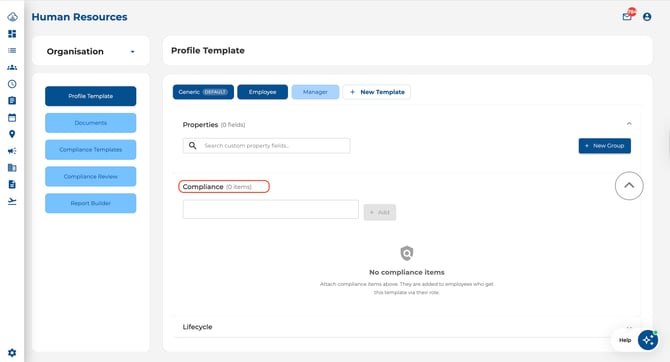Open Documents in the side menu
This screenshot has width=670, height=362.
pos(91,123)
